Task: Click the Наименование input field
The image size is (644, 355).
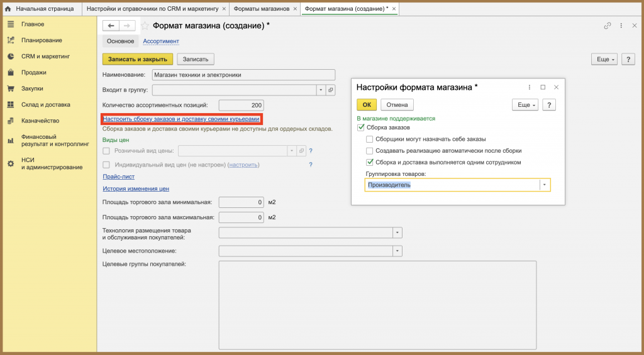Action: pos(243,75)
